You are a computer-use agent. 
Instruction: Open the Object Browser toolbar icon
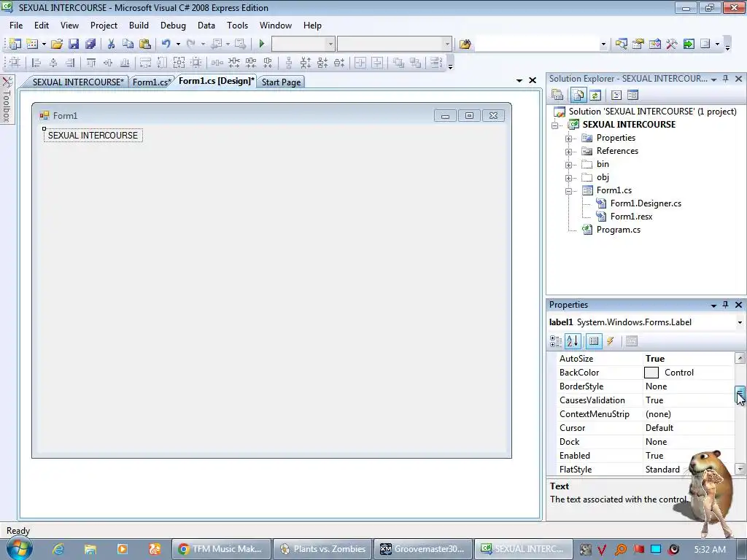pyautogui.click(x=654, y=44)
